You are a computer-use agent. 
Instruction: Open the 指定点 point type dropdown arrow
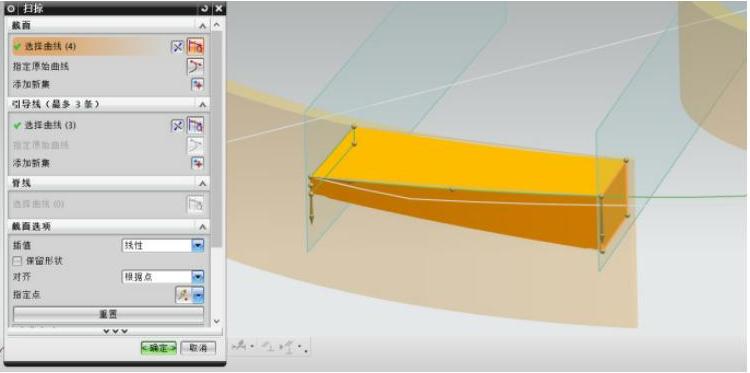(x=198, y=295)
